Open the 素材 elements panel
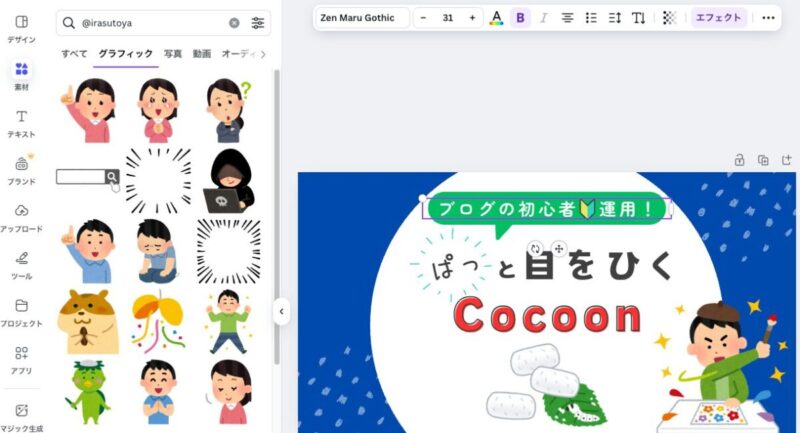The height and width of the screenshot is (433, 800). [21, 75]
